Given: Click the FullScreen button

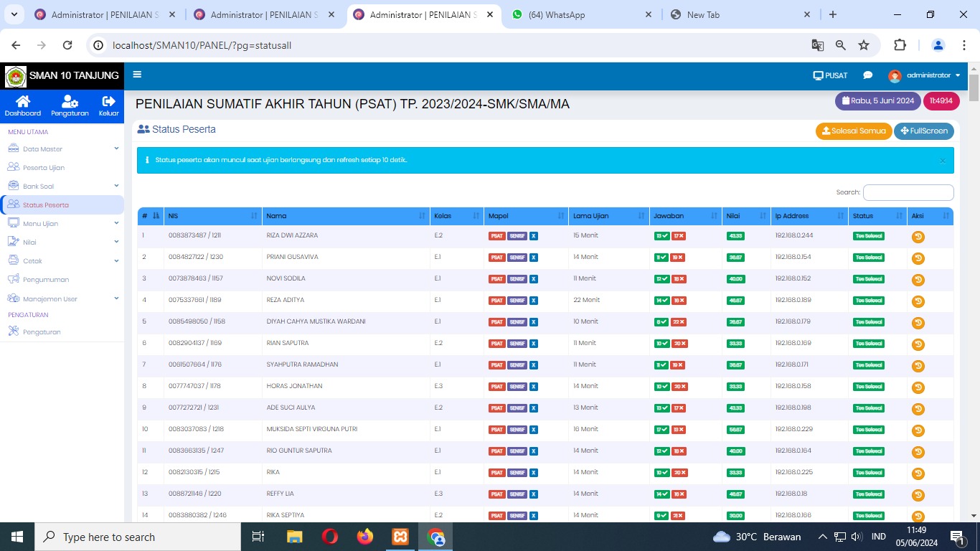Looking at the screenshot, I should (923, 131).
